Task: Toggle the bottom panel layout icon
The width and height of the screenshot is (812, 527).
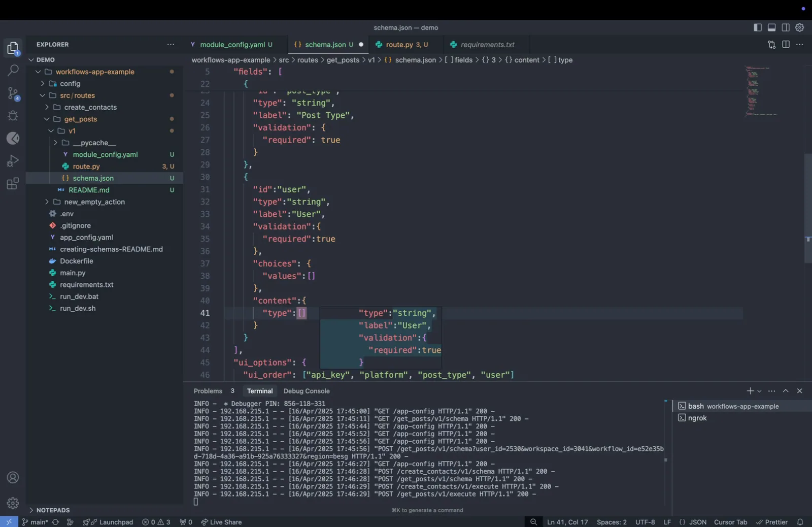Action: coord(771,27)
